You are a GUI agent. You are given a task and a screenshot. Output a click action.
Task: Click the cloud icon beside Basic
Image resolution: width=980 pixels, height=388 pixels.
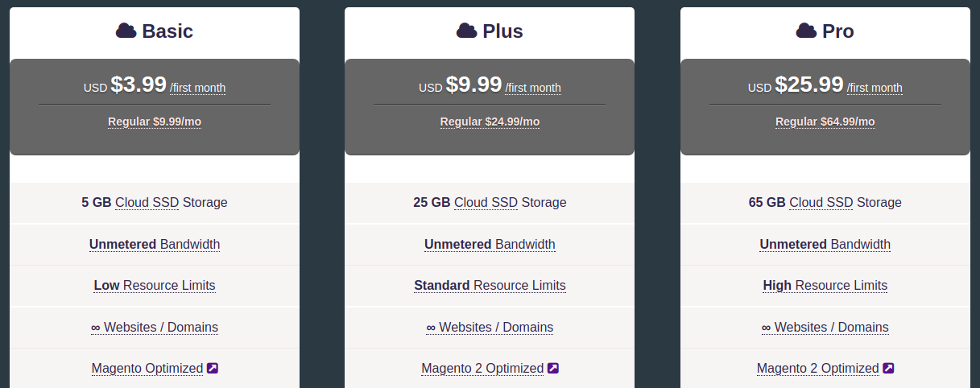(x=126, y=31)
